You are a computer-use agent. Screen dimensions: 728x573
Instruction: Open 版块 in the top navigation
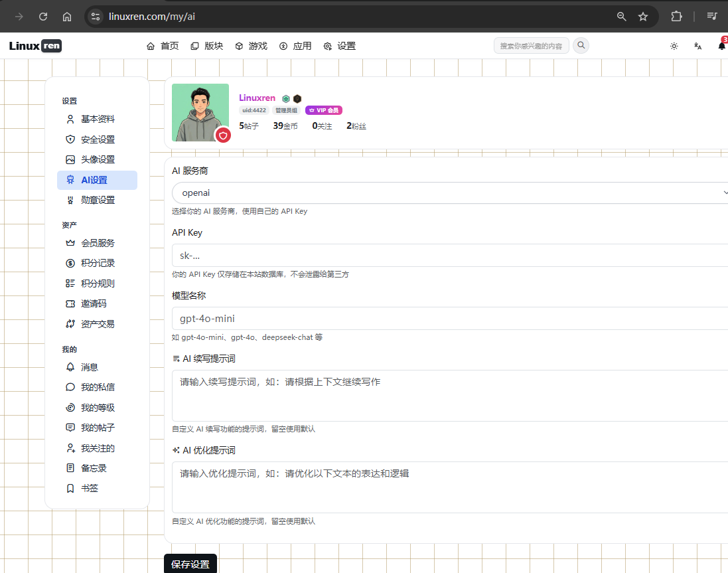click(x=207, y=46)
